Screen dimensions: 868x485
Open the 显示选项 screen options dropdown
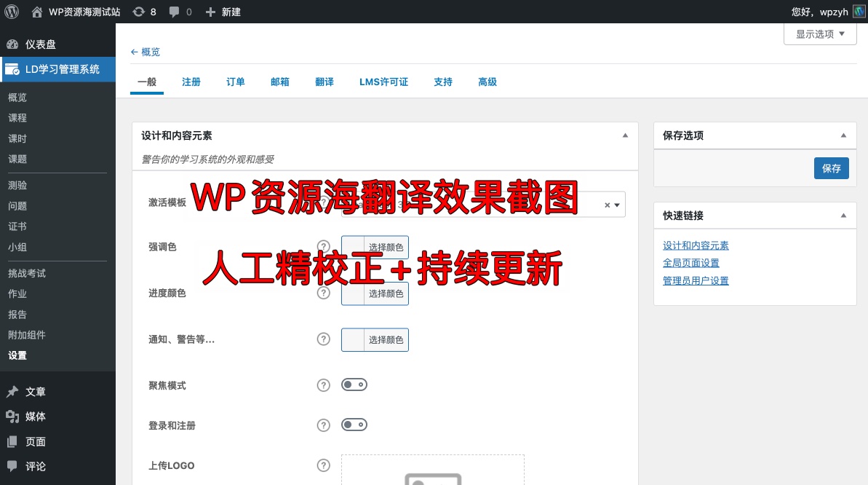click(820, 33)
